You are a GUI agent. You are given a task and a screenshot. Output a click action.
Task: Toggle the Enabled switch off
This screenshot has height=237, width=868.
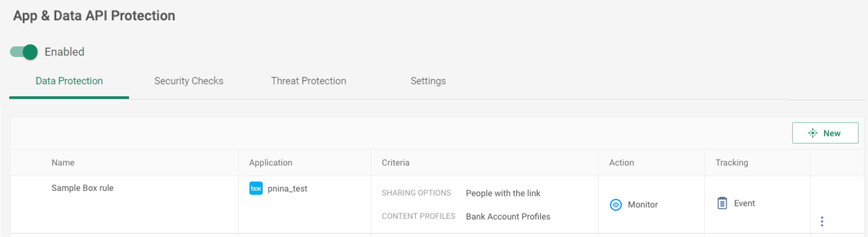[24, 52]
